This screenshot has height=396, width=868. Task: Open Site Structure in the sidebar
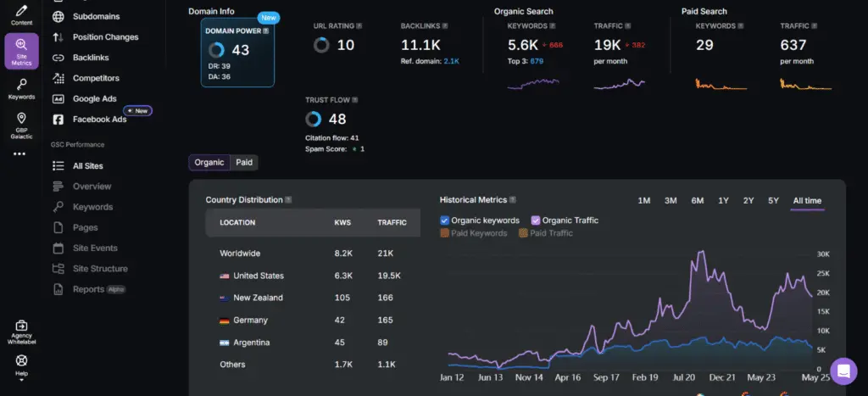pyautogui.click(x=100, y=269)
